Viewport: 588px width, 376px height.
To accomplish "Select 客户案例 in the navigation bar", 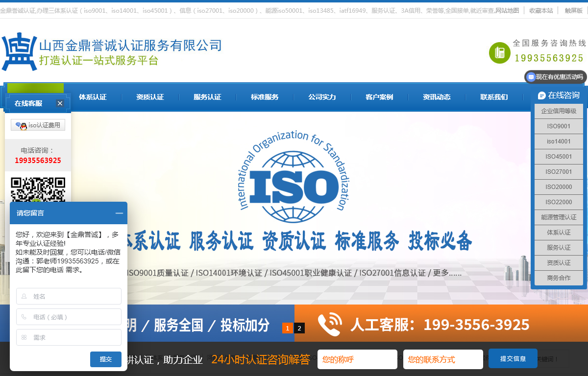I will 379,97.
